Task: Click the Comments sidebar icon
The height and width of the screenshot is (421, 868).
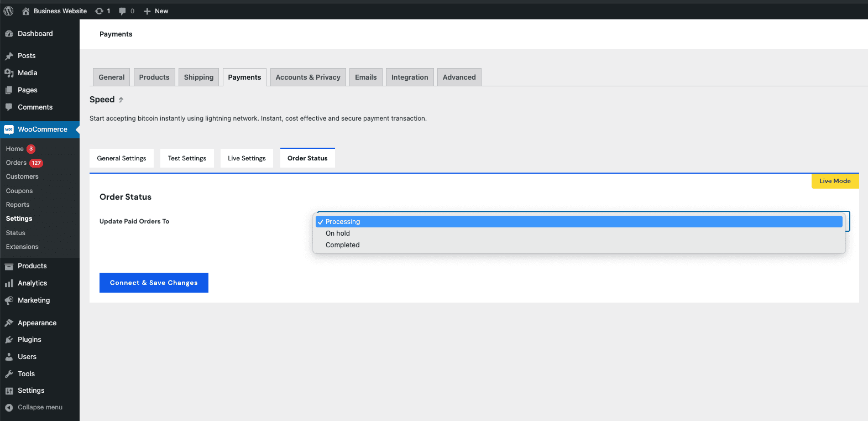Action: [x=9, y=107]
